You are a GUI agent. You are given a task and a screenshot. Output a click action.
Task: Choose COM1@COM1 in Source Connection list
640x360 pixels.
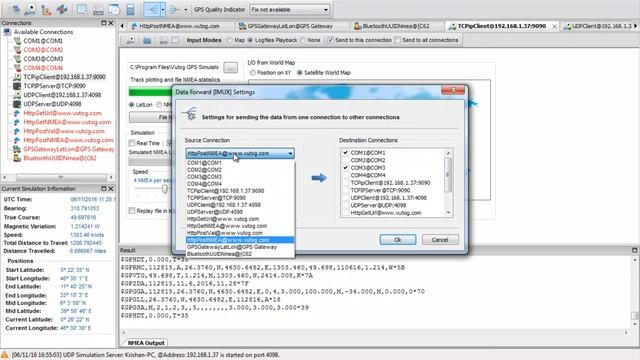(240, 163)
